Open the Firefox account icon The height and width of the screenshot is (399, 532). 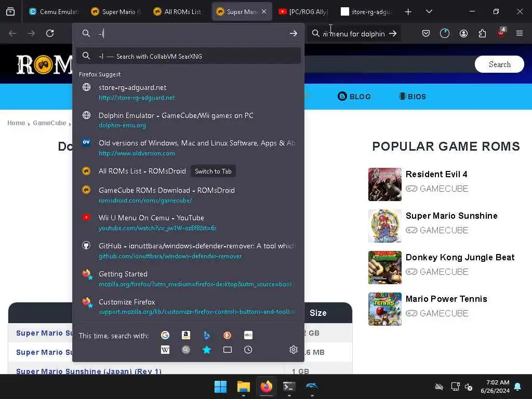(x=463, y=33)
